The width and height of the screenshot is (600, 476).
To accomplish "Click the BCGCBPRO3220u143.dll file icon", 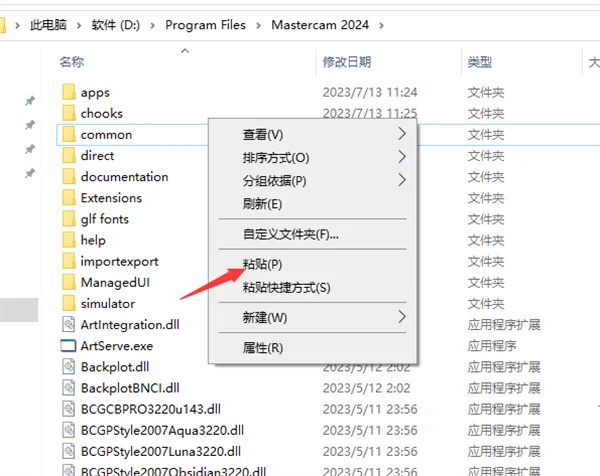I will pyautogui.click(x=69, y=409).
